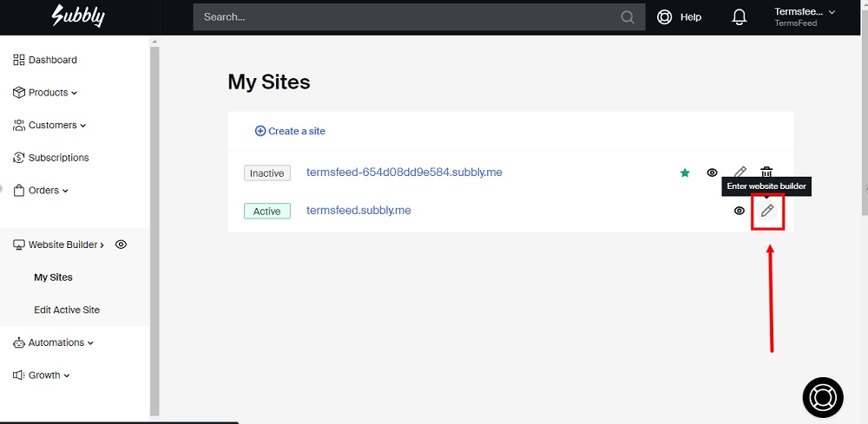Expand the Growth menu chevron

pyautogui.click(x=67, y=376)
